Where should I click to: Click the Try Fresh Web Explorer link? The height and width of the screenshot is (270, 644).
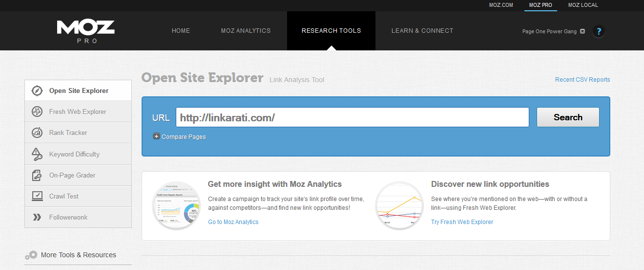point(462,222)
